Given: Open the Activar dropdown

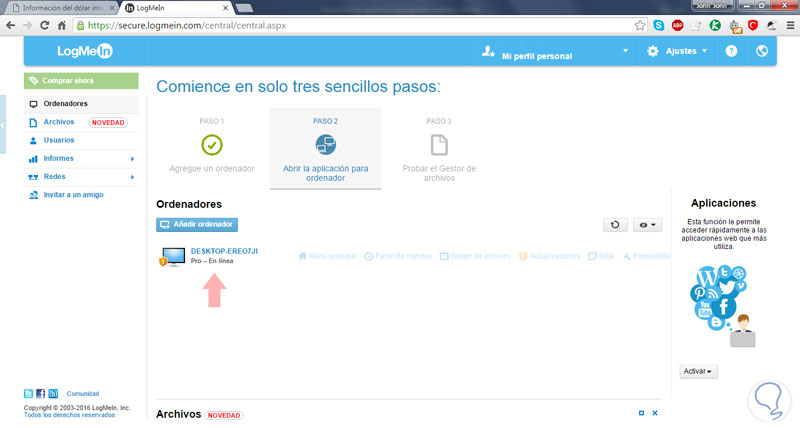Looking at the screenshot, I should [698, 371].
